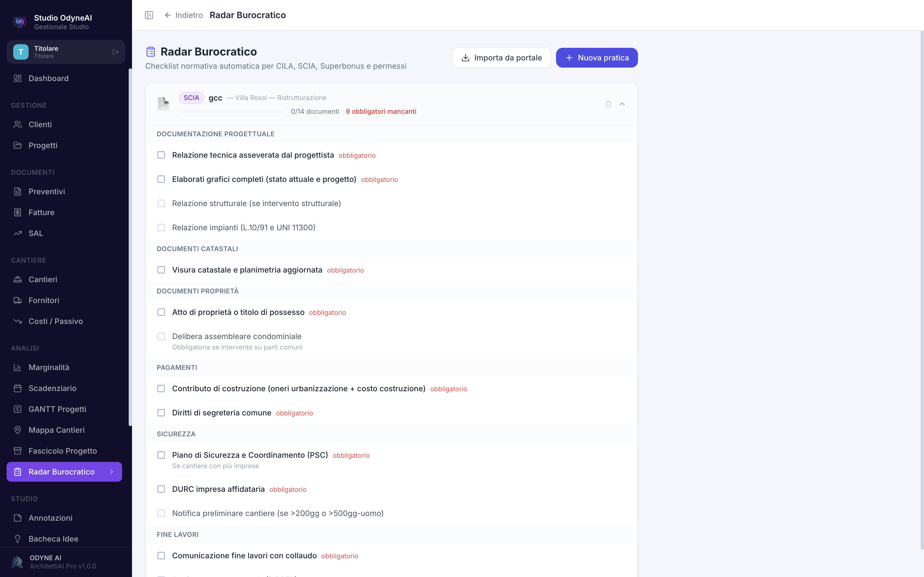
Task: Click the Studio OdyneAI logo
Action: [20, 22]
